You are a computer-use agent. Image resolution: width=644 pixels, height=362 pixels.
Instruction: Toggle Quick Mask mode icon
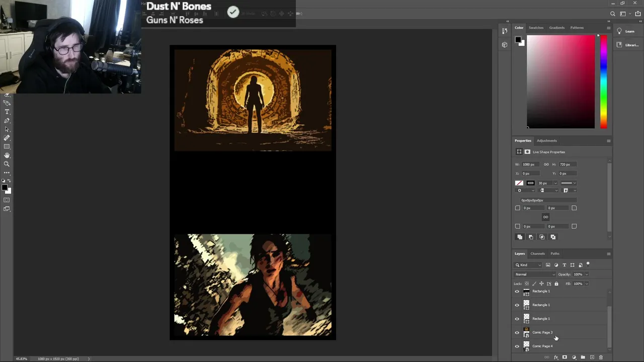(7, 200)
